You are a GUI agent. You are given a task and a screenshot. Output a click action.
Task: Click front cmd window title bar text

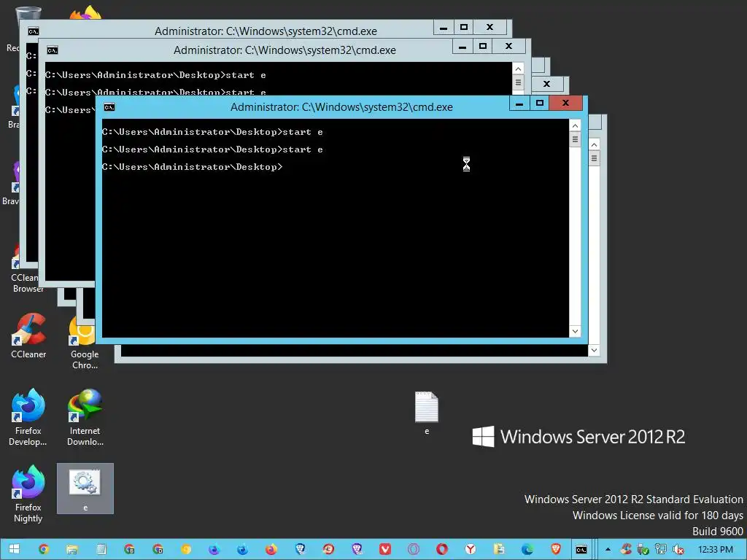(x=341, y=107)
